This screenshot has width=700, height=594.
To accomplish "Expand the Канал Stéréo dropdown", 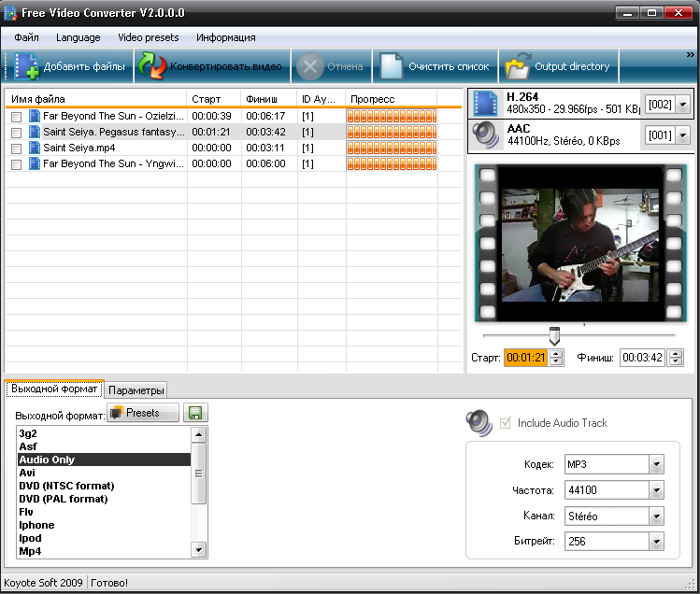I will 656,516.
